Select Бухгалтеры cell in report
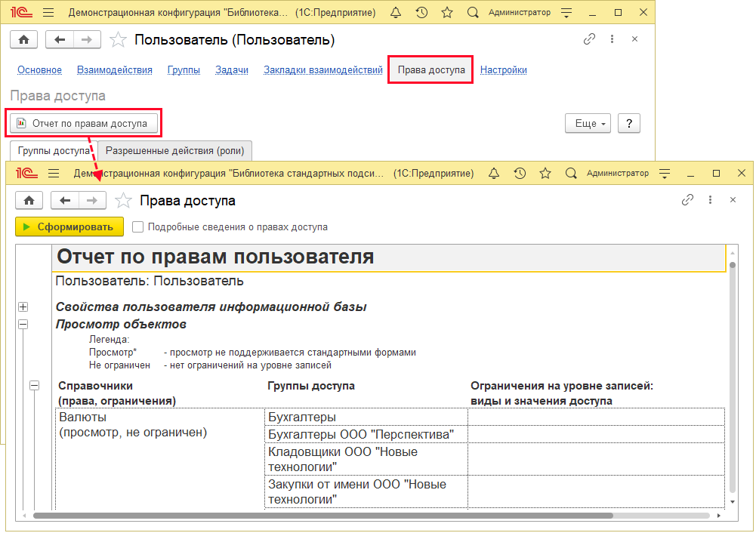The height and width of the screenshot is (533, 756). (366, 417)
